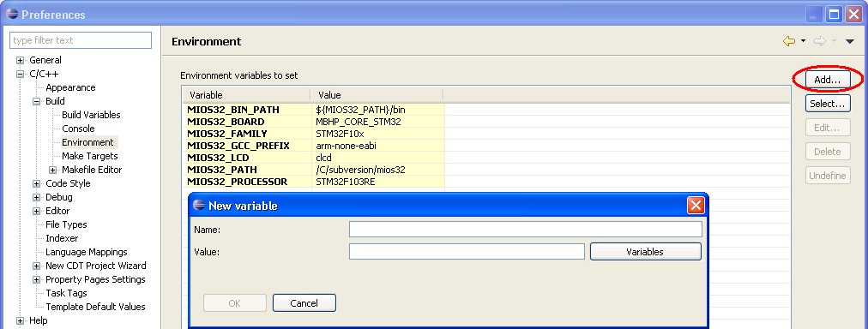Expand the Makefile Editor node
This screenshot has width=868, height=329.
(52, 170)
